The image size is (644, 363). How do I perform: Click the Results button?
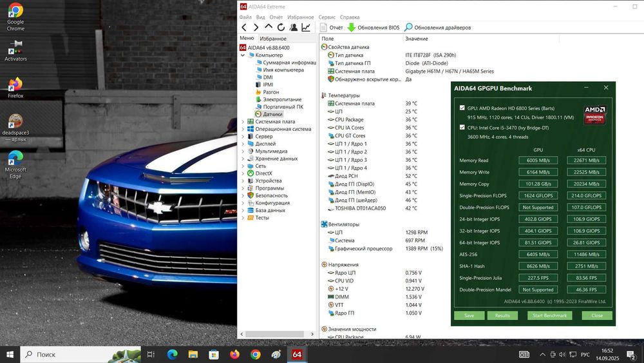coord(502,315)
